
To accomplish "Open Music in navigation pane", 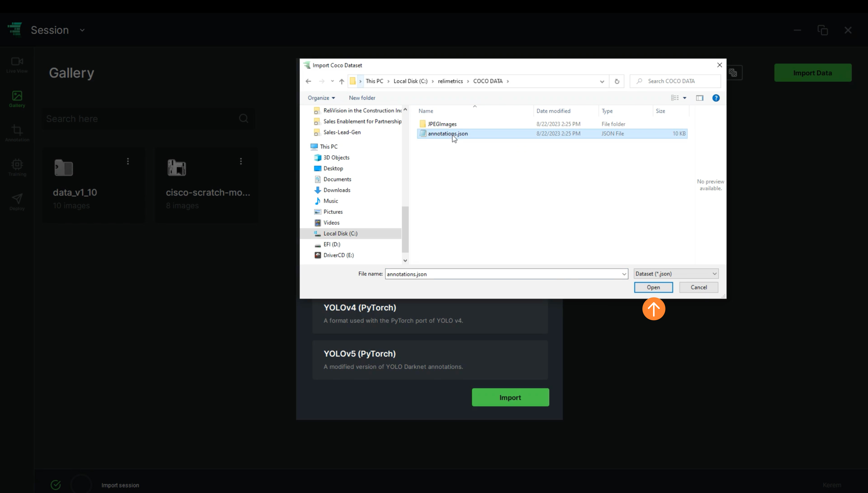I will pyautogui.click(x=326, y=201).
